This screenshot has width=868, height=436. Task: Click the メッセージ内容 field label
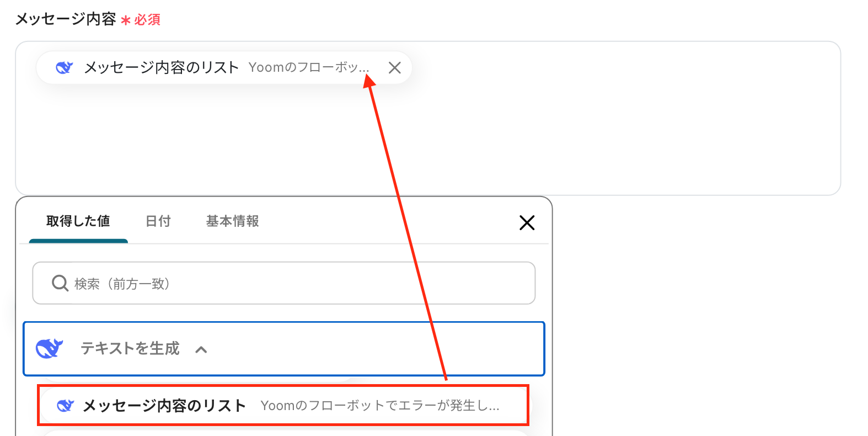[x=66, y=19]
